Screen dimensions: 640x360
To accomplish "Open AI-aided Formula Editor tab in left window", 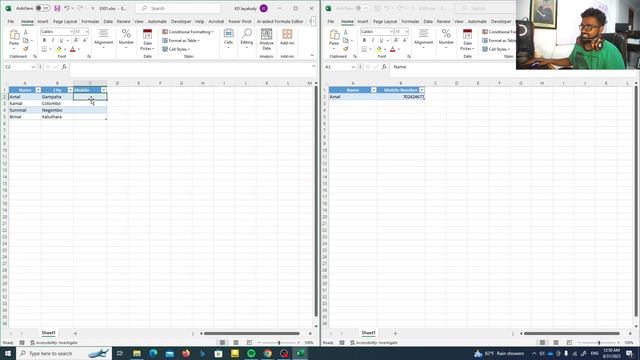I will pos(280,21).
